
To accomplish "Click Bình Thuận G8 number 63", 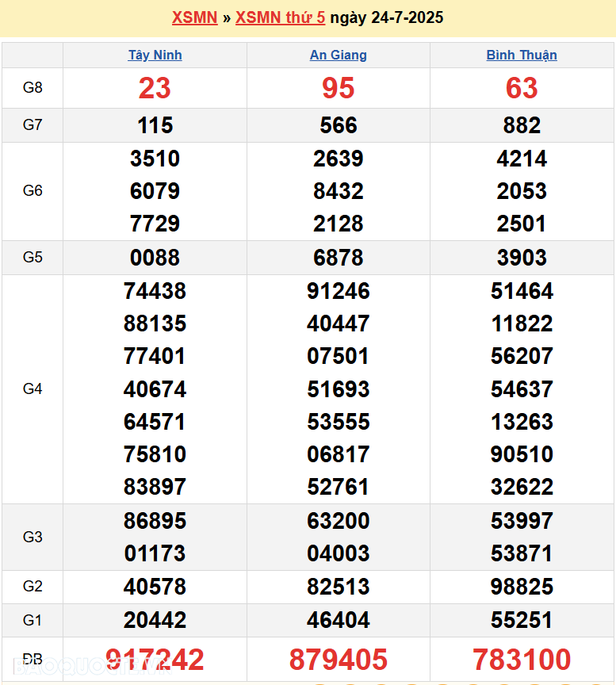I will 522,88.
